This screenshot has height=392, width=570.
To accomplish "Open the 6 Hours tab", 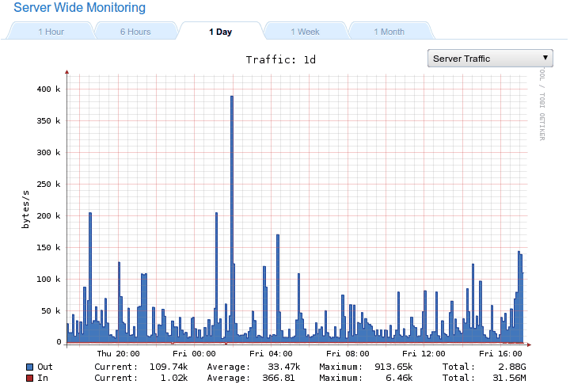I will (x=135, y=32).
